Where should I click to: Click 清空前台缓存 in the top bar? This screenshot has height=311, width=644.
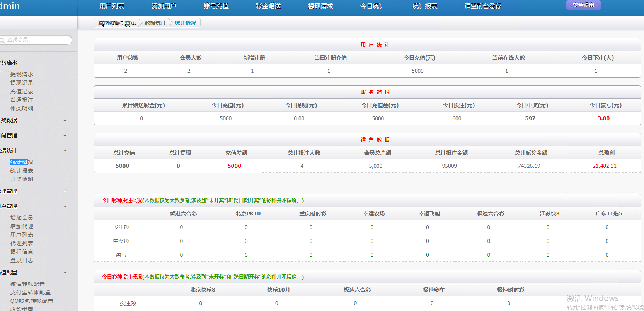482,6
